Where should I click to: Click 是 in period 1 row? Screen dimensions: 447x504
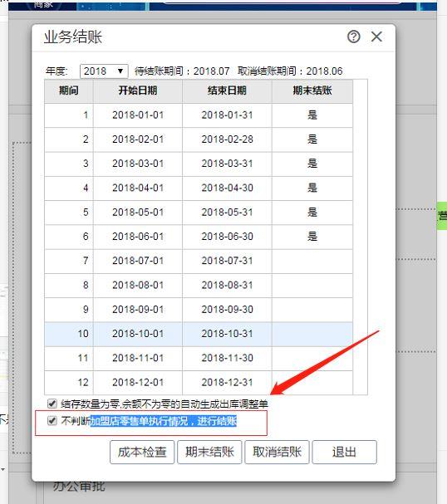312,115
